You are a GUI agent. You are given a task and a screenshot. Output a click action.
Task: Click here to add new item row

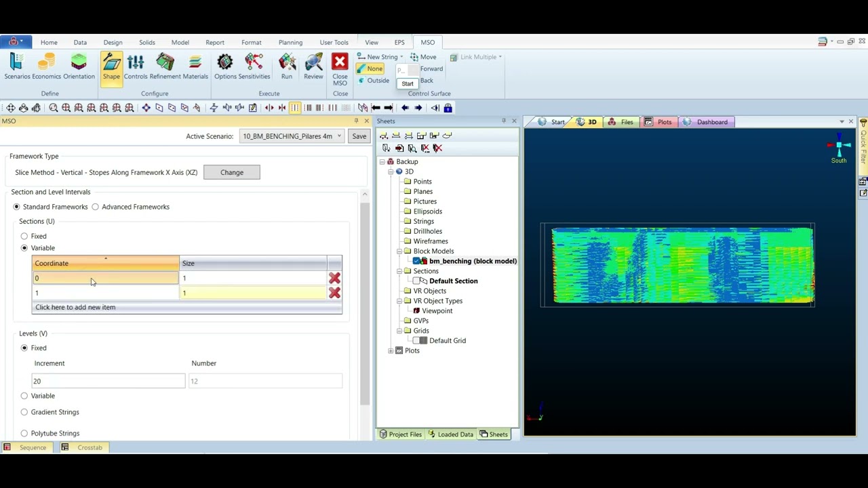click(x=186, y=307)
